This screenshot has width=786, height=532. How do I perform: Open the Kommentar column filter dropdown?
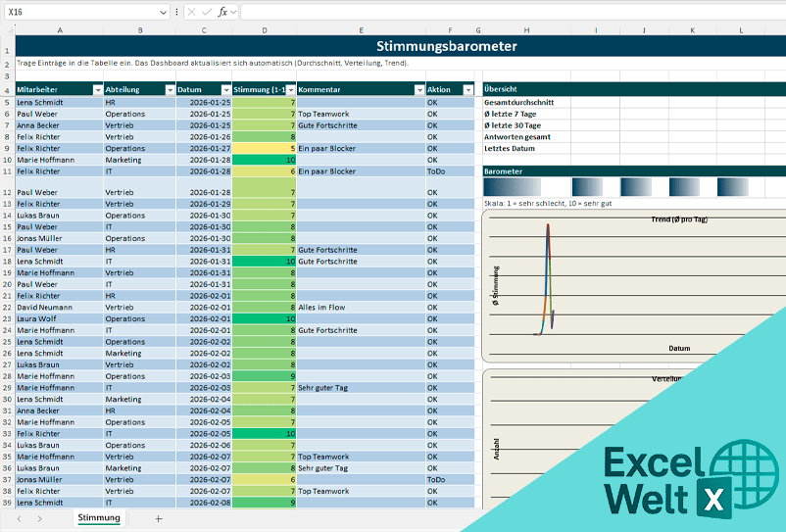[x=418, y=89]
